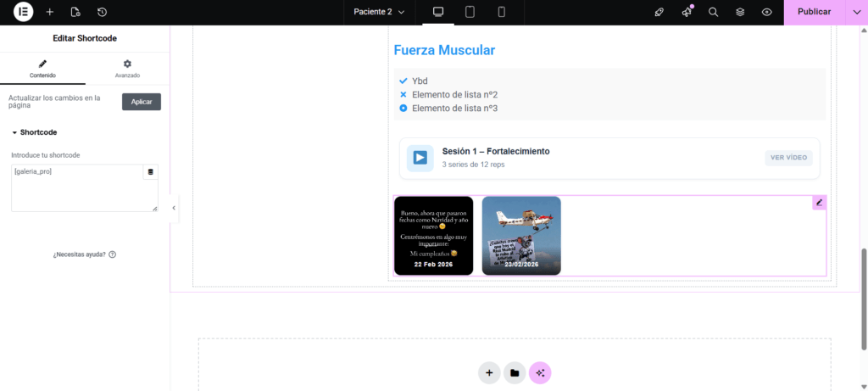The image size is (868, 391).
Task: Switch to the Avanzado tab
Action: click(x=127, y=69)
